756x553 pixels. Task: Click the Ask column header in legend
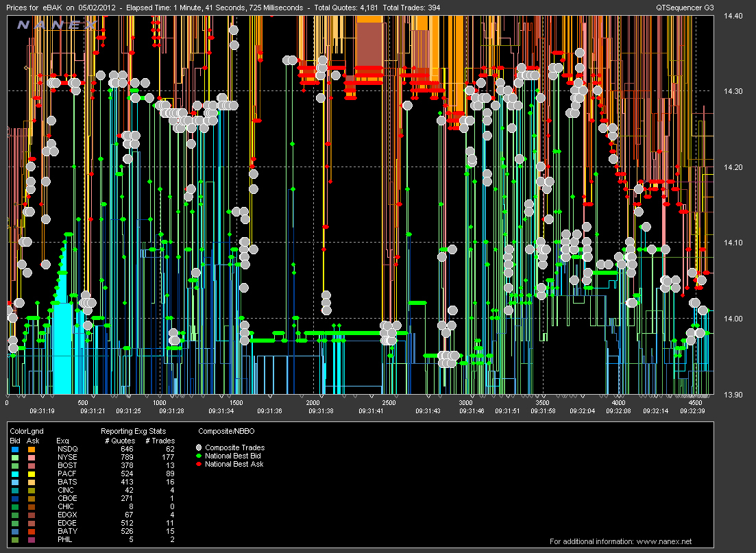pos(33,441)
